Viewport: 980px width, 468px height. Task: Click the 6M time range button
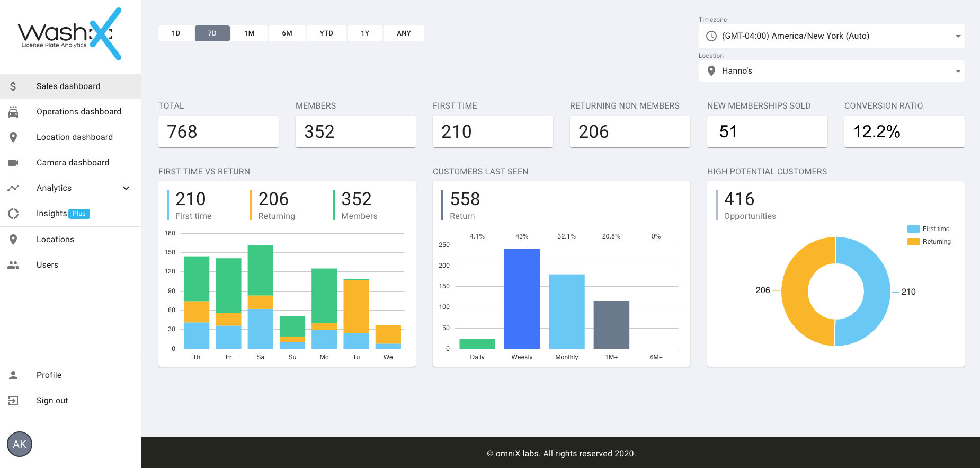pos(287,33)
